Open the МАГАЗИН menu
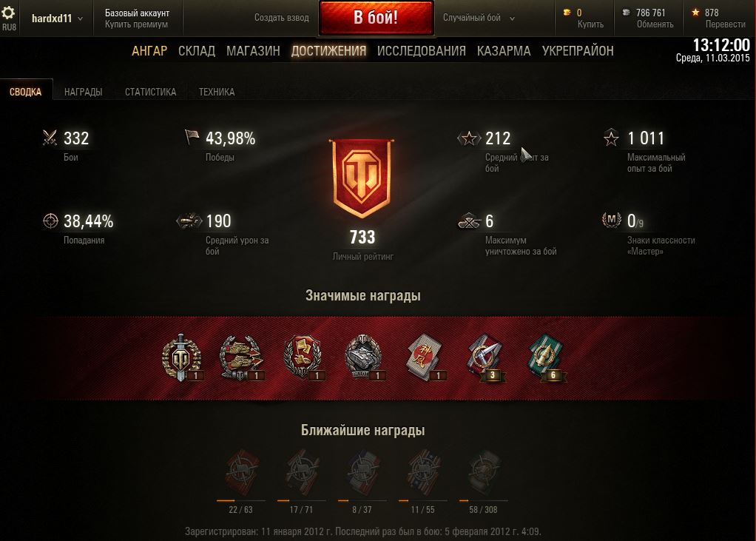 tap(253, 50)
